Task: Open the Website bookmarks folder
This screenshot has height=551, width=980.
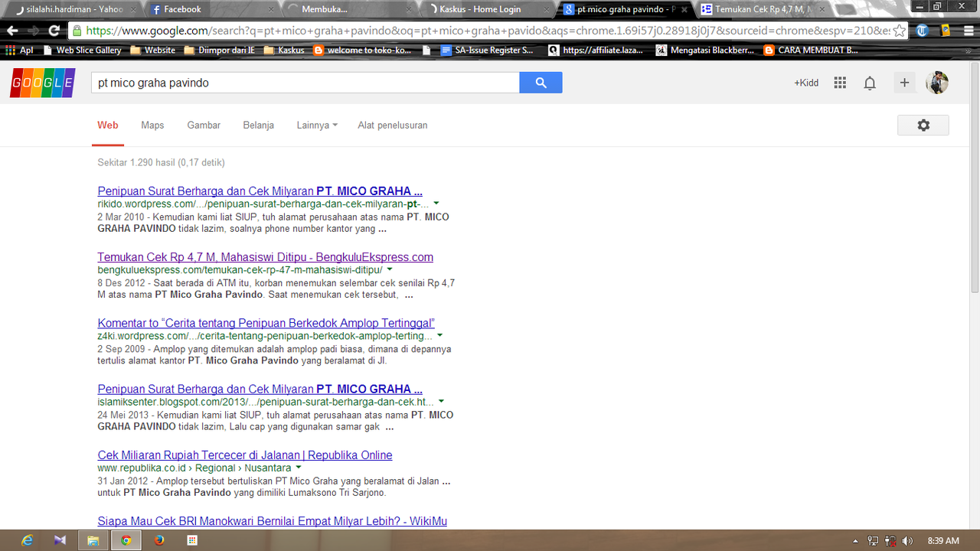Action: (153, 51)
